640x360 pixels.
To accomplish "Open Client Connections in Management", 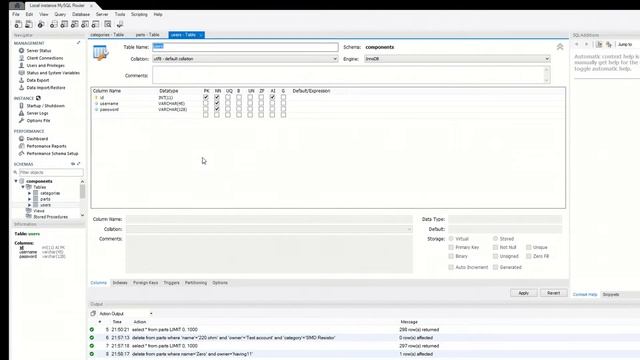I will 44,58.
